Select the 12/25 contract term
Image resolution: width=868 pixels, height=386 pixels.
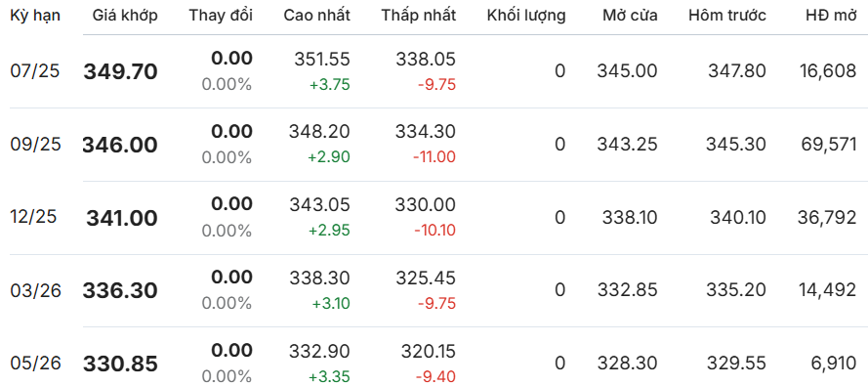(x=34, y=217)
